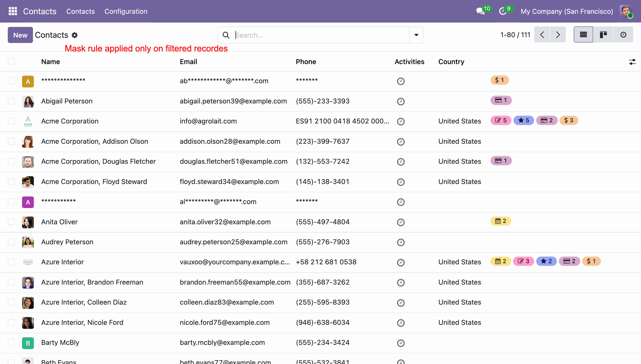Check the Douglas Fletcher row checkbox
This screenshot has width=641, height=364.
coord(11,161)
